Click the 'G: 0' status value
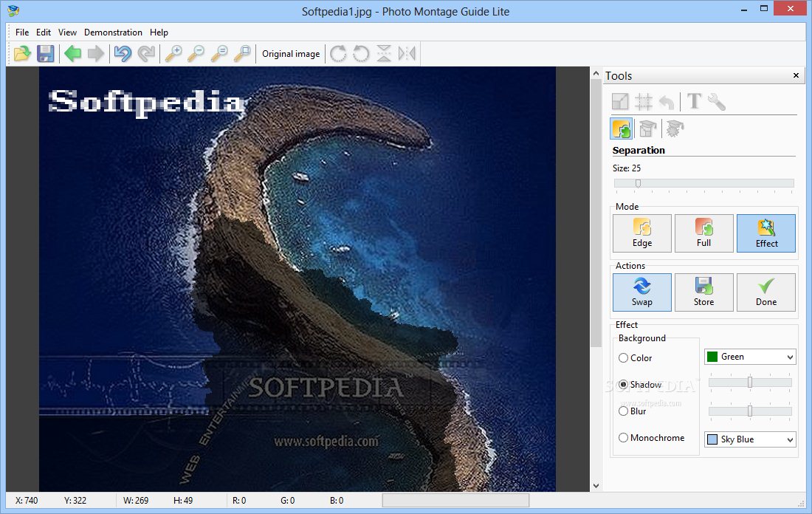This screenshot has width=812, height=514. [287, 501]
